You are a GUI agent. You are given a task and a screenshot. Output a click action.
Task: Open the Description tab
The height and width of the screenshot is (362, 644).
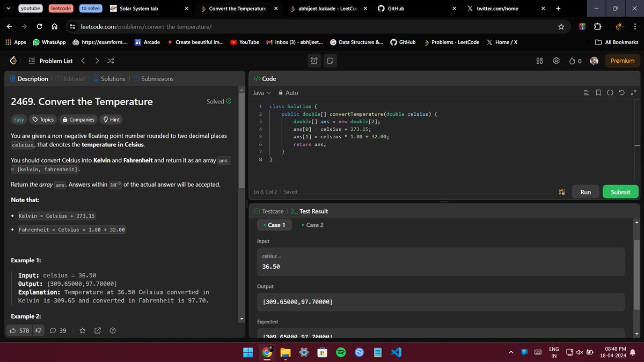[x=29, y=78]
